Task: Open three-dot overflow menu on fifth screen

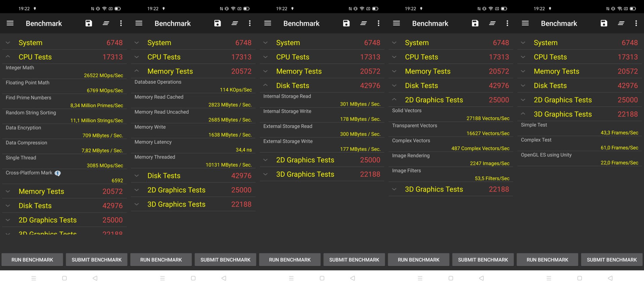Action: point(636,23)
